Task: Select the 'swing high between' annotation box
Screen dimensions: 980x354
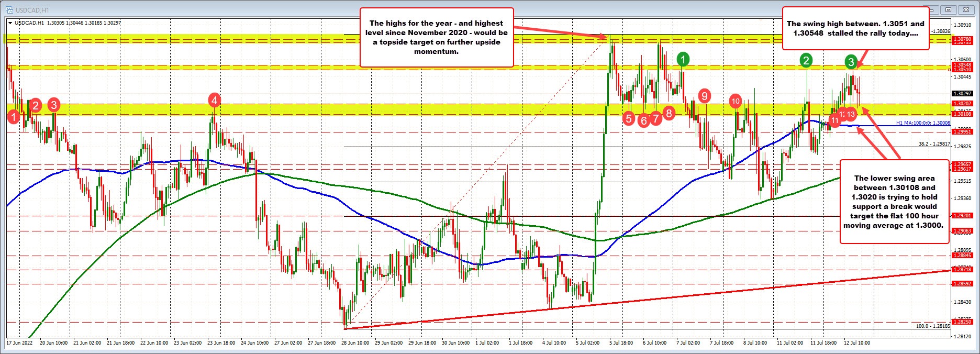Action: (855, 28)
